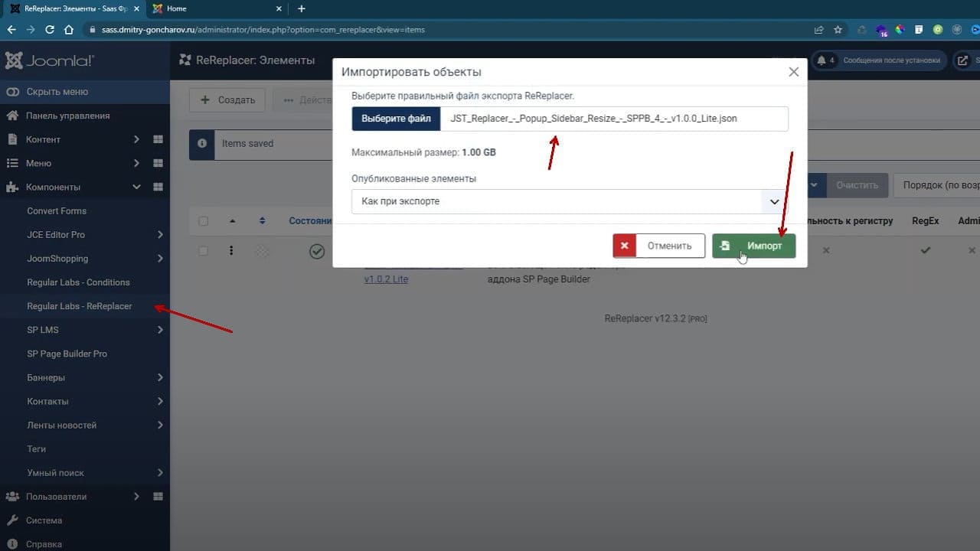Image resolution: width=980 pixels, height=551 pixels.
Task: Open Пользователи sidebar menu
Action: click(56, 497)
